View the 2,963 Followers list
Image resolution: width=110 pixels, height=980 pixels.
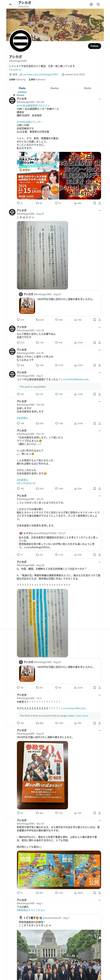[37, 80]
